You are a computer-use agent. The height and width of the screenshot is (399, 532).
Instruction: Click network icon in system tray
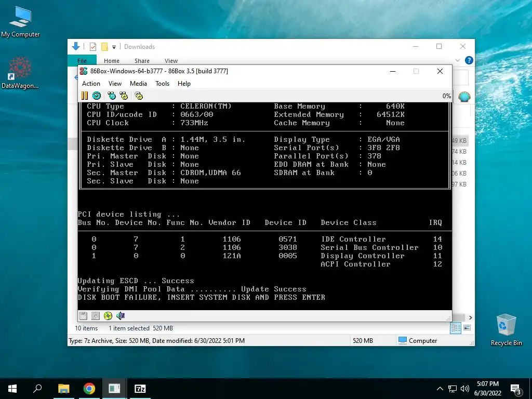(453, 389)
